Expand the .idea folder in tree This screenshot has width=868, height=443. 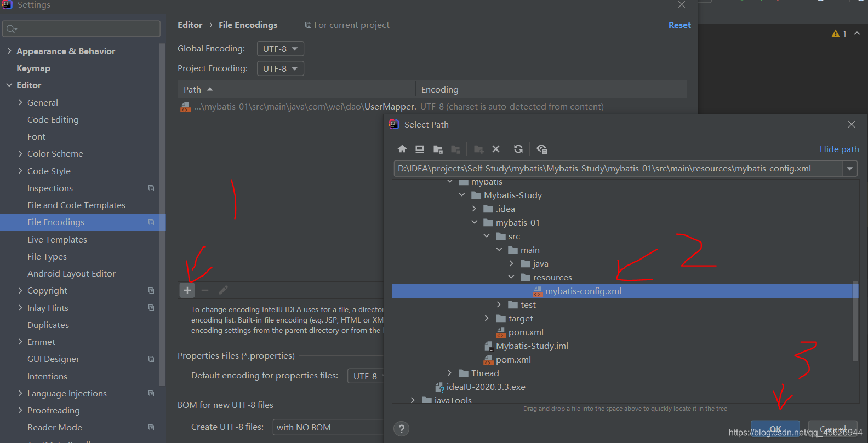pyautogui.click(x=475, y=209)
